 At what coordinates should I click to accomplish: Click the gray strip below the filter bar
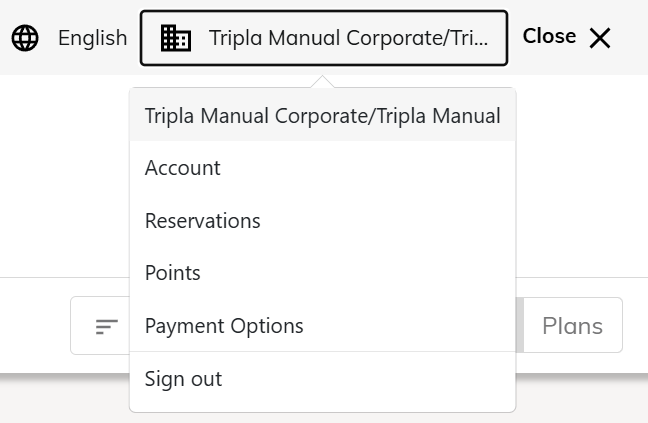tap(60, 400)
